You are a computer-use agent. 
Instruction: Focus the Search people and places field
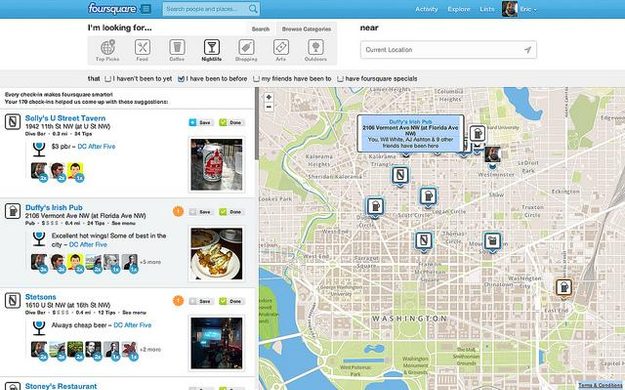211,9
